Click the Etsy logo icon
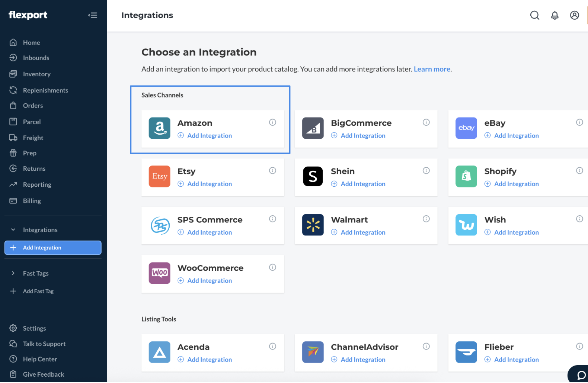 coord(160,177)
